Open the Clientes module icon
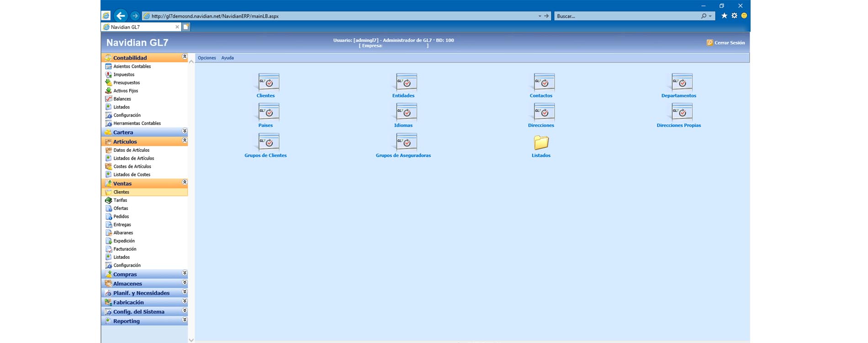The height and width of the screenshot is (343, 868). point(268,83)
